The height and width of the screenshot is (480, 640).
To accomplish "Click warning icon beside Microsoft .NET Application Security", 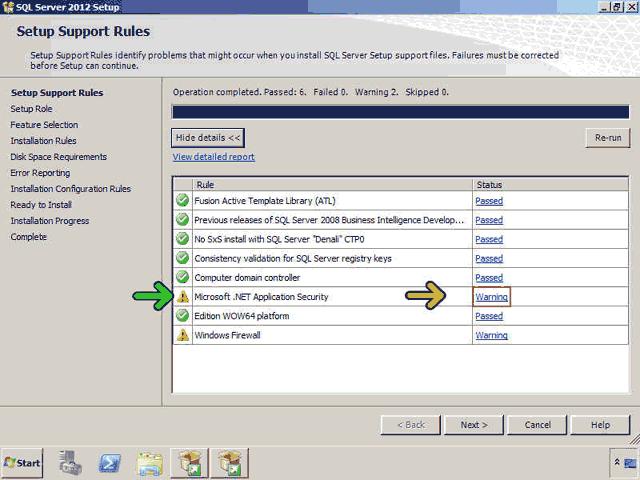I will (x=182, y=296).
